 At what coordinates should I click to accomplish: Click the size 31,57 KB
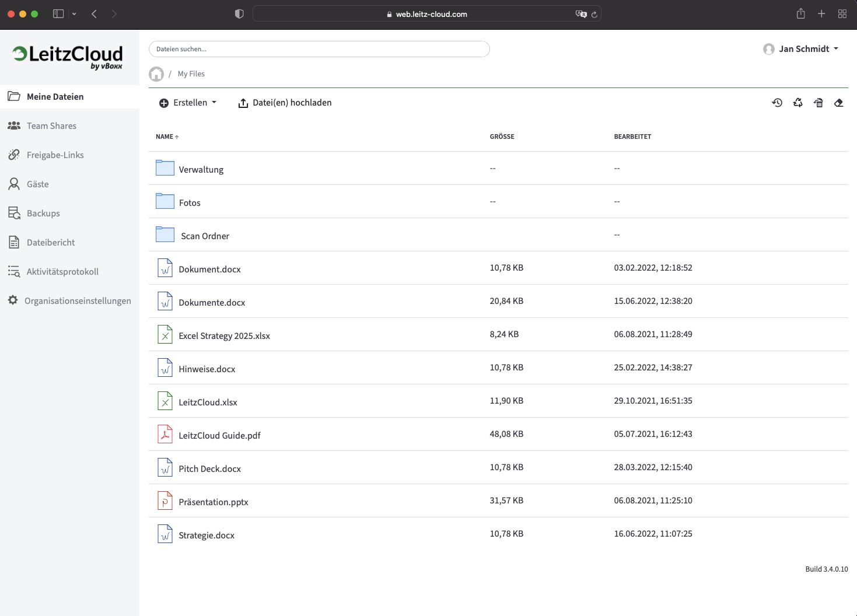point(507,501)
